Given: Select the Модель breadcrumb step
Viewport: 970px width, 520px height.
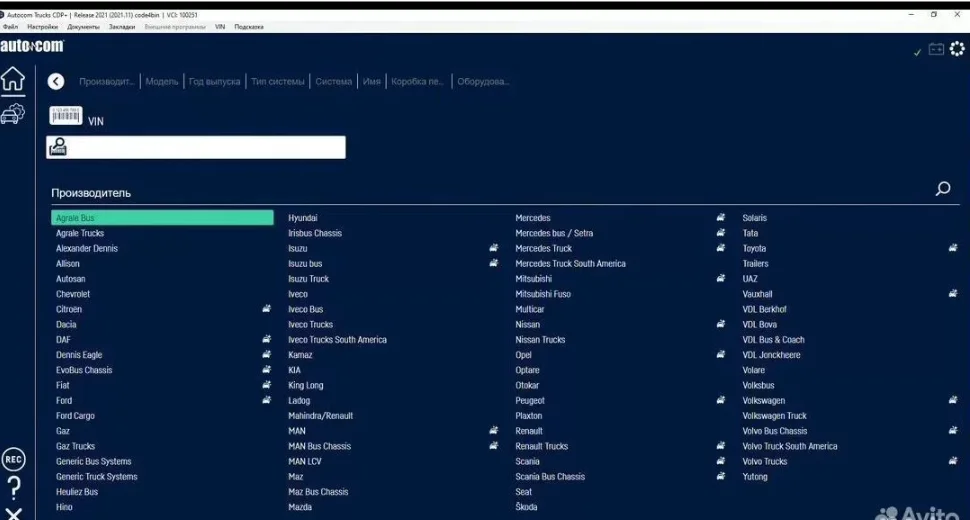Looking at the screenshot, I should click(x=161, y=82).
